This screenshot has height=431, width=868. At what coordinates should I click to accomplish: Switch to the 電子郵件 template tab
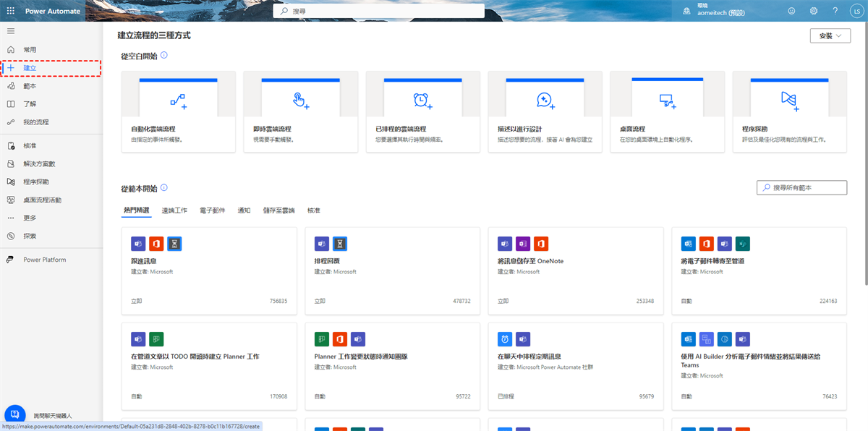(x=212, y=210)
